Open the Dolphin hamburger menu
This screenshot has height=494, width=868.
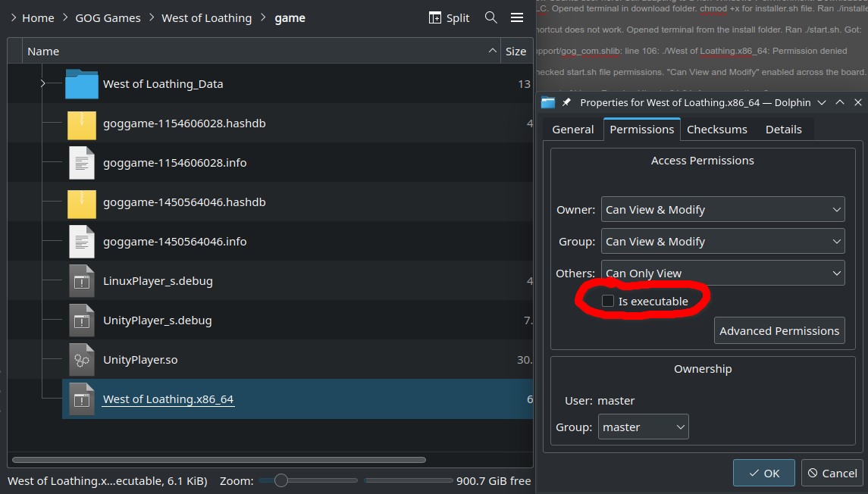(x=517, y=17)
